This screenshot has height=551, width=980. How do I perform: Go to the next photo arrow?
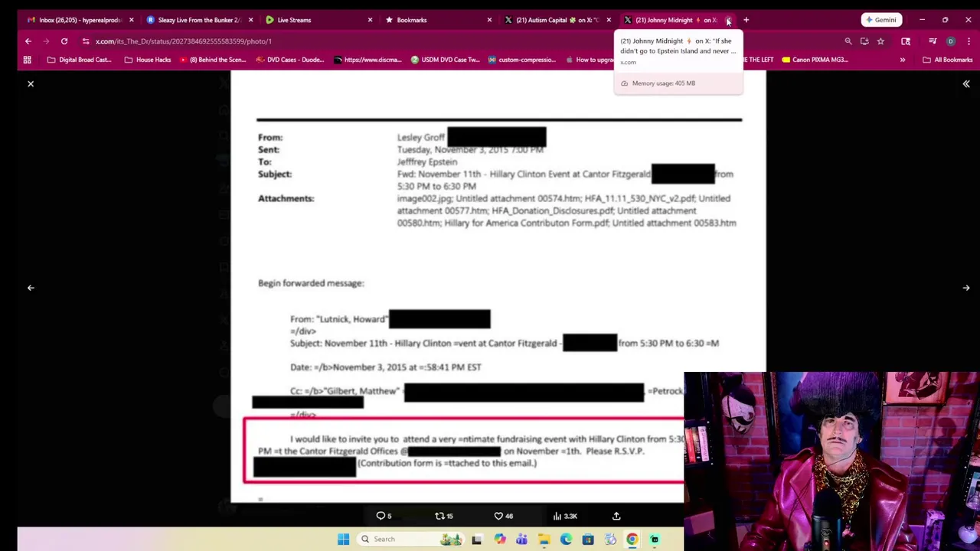[966, 288]
